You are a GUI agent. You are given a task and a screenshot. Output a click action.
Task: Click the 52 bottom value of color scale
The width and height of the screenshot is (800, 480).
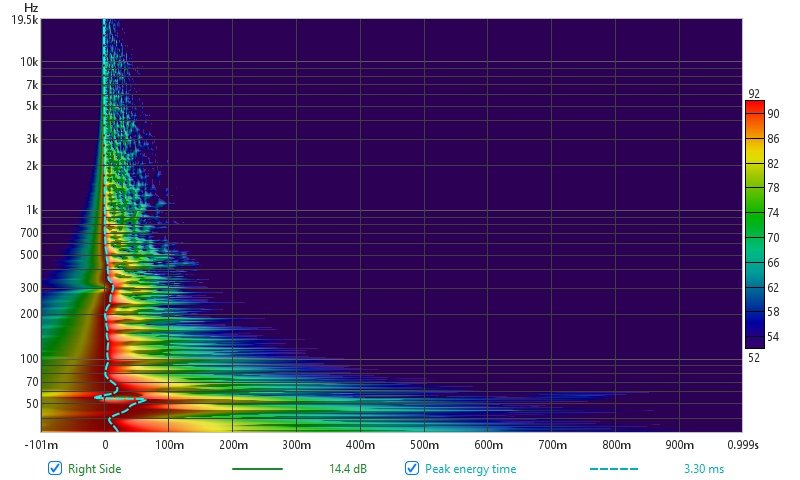(x=754, y=358)
